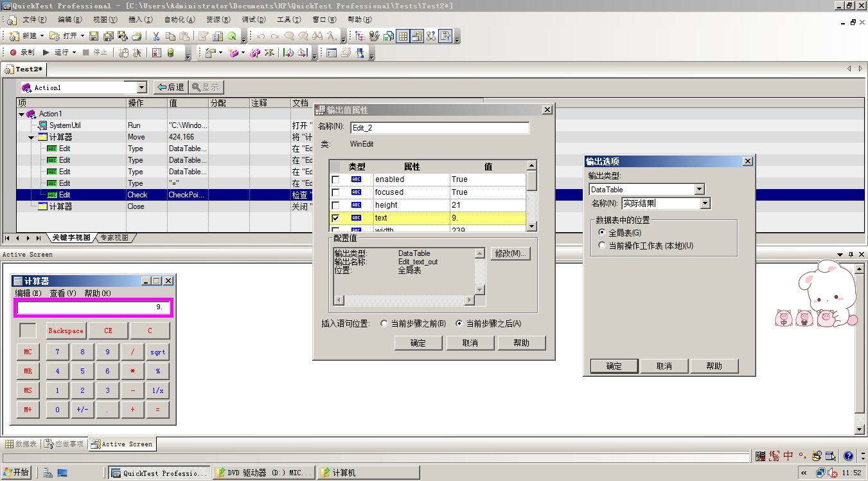Click the Copy icon in the toolbar
Image resolution: width=868 pixels, height=481 pixels.
point(170,36)
